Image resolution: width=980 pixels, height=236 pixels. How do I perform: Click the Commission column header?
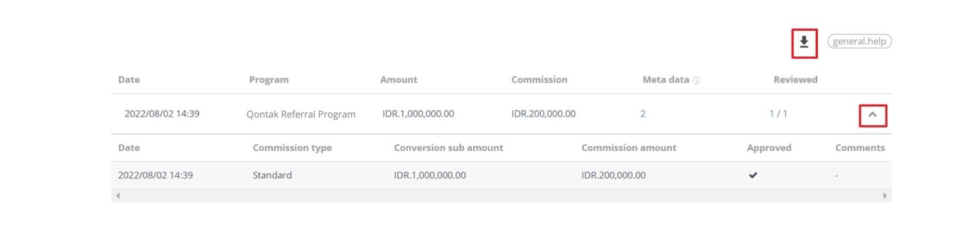[x=539, y=80]
